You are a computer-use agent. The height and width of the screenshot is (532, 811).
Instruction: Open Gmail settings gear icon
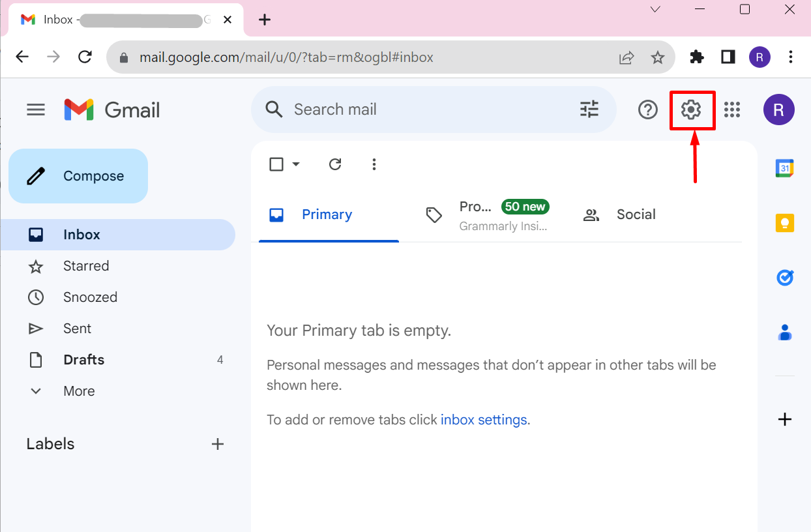point(691,110)
